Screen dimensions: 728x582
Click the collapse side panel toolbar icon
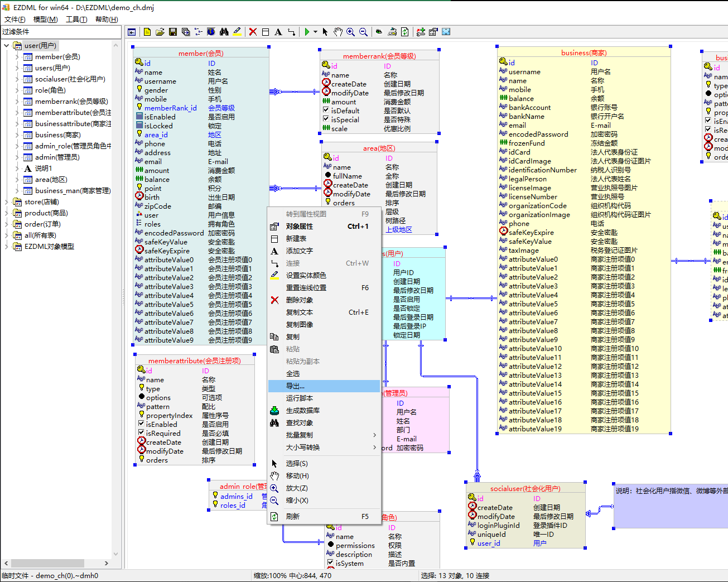[x=132, y=32]
